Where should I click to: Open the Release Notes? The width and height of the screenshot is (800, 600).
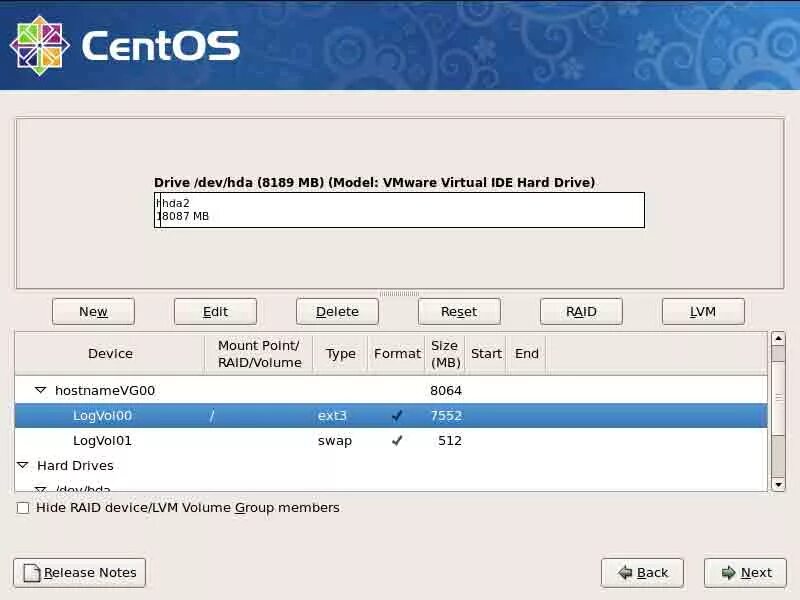80,572
